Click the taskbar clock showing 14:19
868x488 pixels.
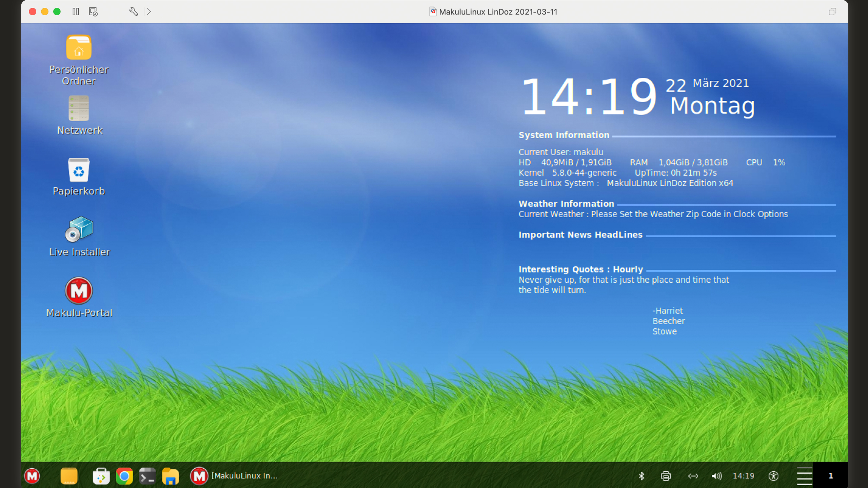pyautogui.click(x=743, y=476)
